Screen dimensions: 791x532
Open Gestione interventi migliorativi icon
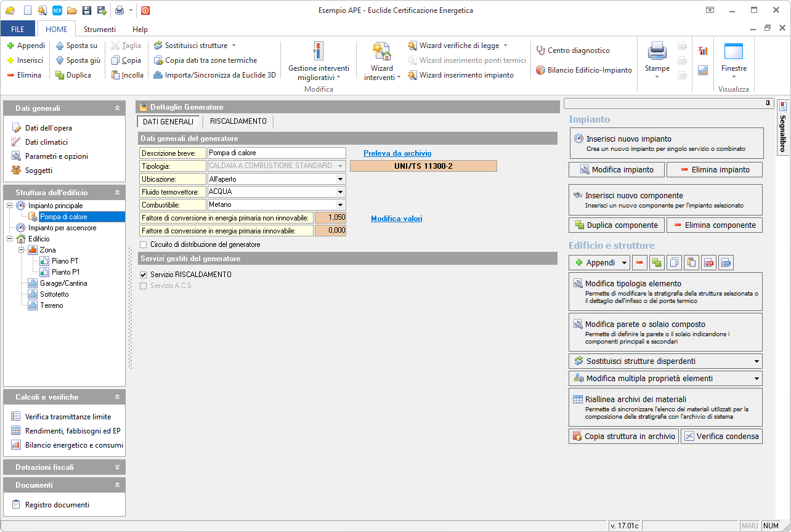318,52
